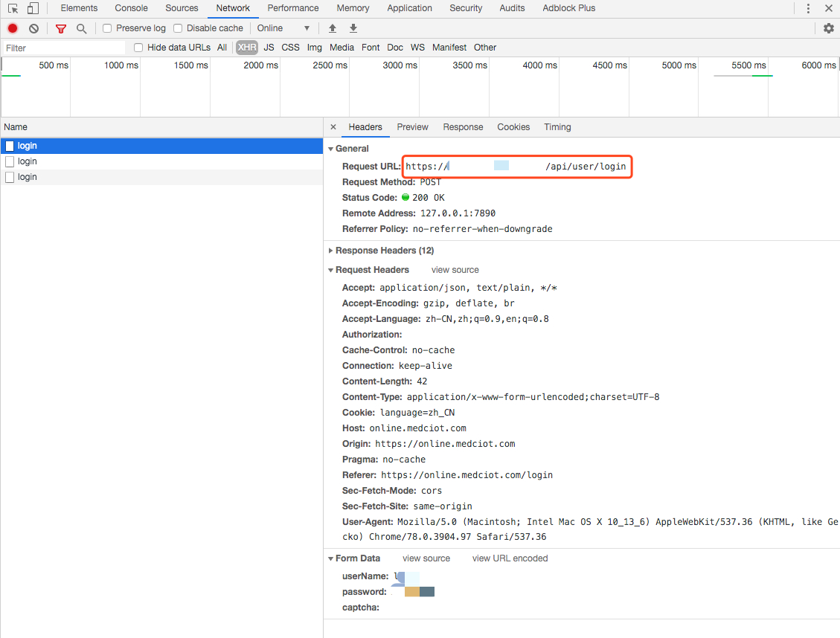Filter requests by JS type
840x638 pixels.
click(269, 48)
